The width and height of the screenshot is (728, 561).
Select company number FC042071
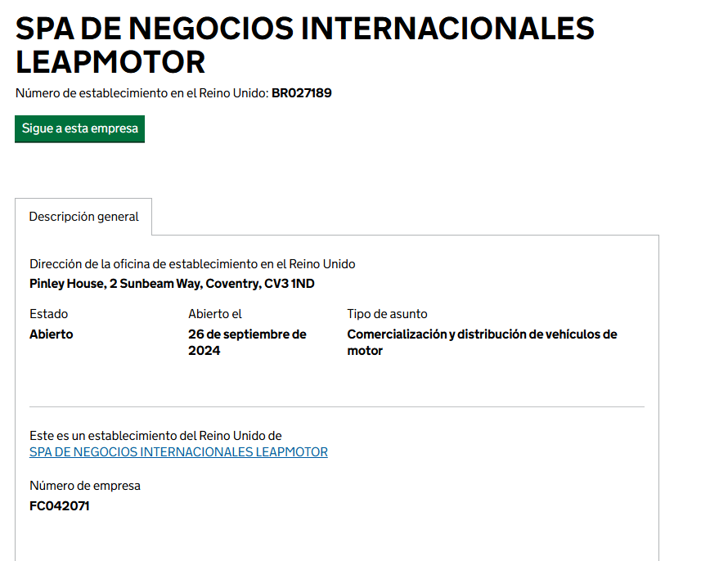[59, 505]
